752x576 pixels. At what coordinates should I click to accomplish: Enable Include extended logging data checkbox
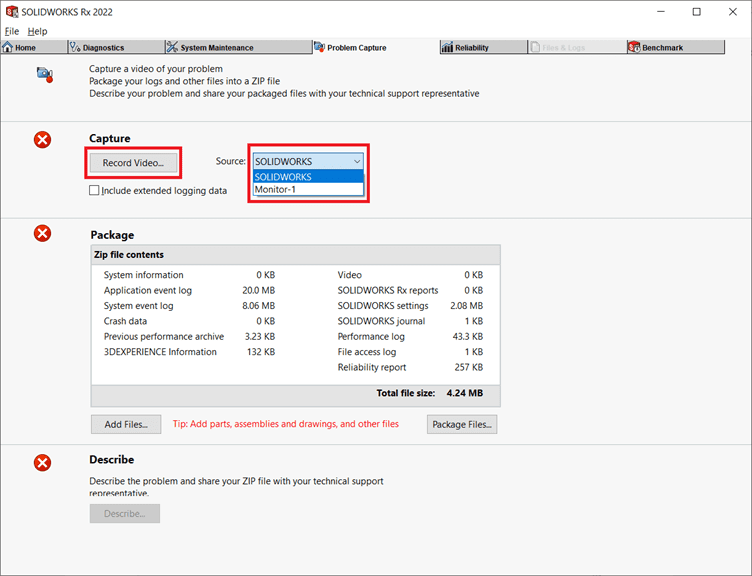click(94, 190)
